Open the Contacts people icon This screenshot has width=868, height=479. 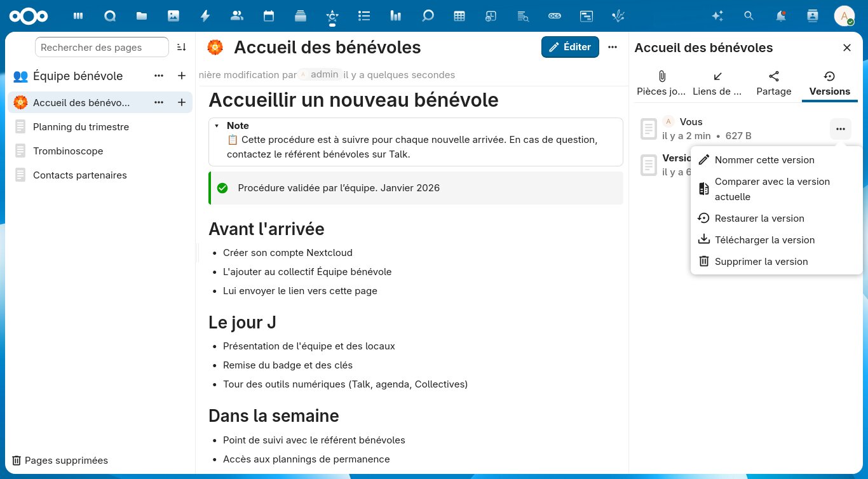tap(237, 16)
